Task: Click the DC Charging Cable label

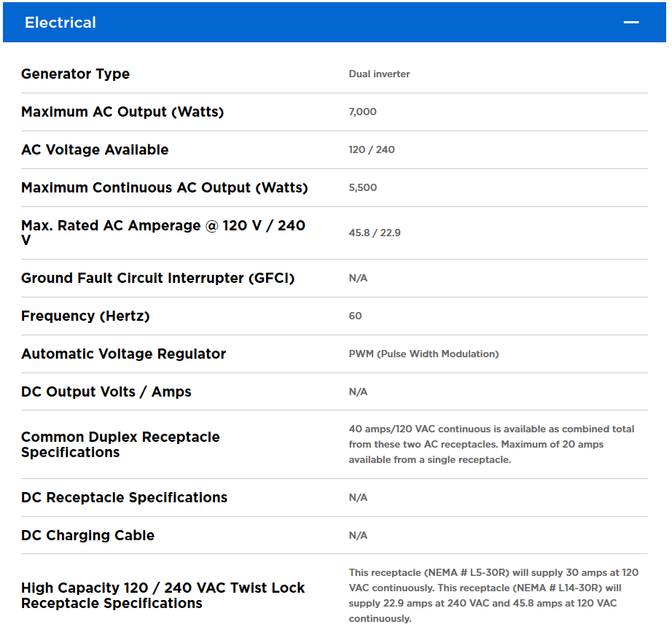Action: tap(87, 536)
